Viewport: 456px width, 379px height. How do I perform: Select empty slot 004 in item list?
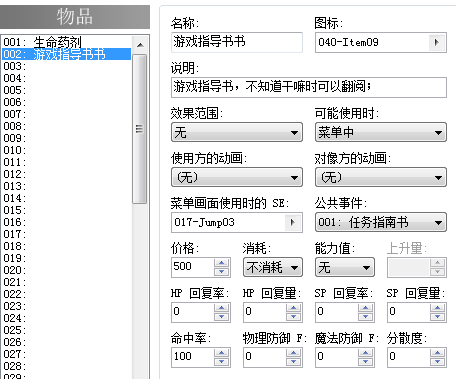[66, 78]
